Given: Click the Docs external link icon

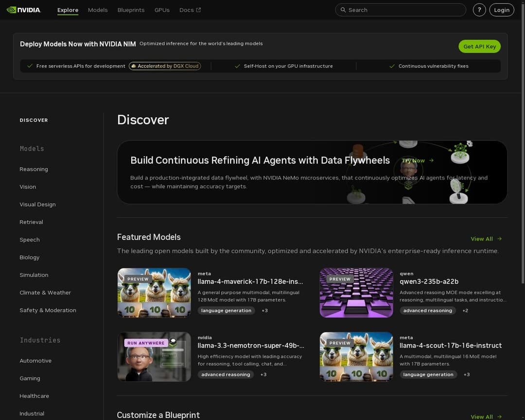Looking at the screenshot, I should pyautogui.click(x=198, y=10).
